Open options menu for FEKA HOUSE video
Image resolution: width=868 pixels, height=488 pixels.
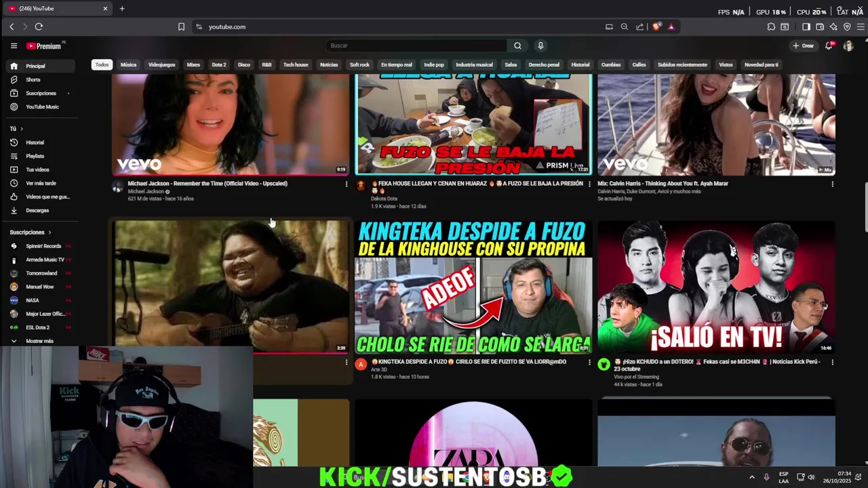coord(589,184)
